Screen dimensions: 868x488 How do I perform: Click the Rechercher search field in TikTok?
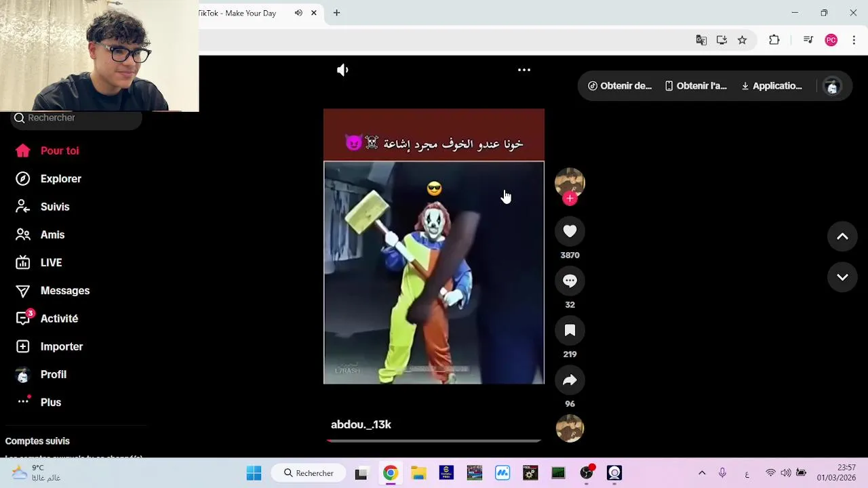77,118
